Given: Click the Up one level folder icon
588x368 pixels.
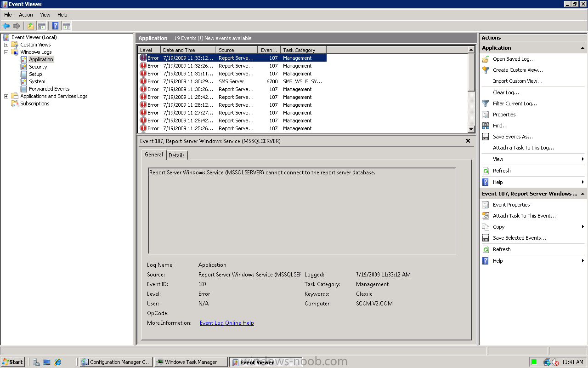Looking at the screenshot, I should pos(31,26).
